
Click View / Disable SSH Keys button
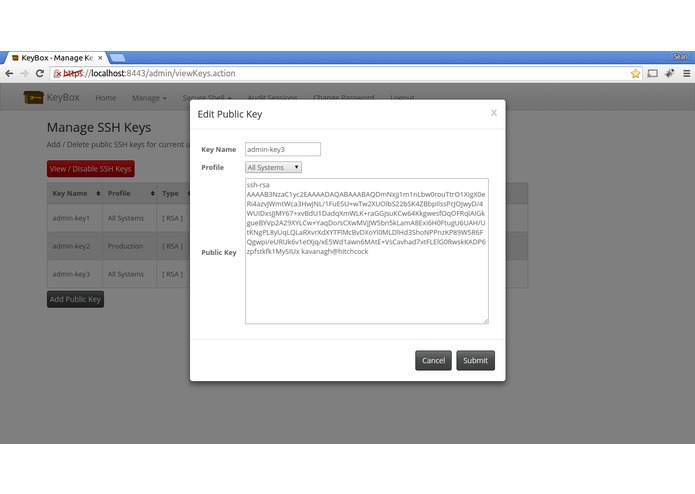(90, 169)
